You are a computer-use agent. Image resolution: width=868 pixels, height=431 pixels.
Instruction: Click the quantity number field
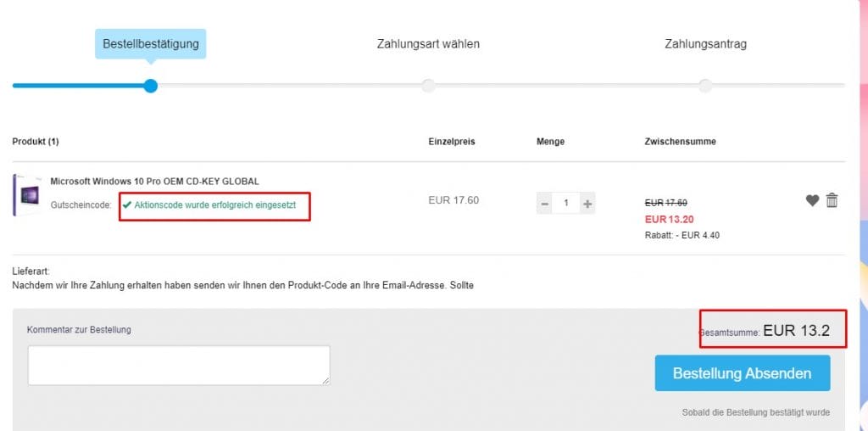[x=565, y=204]
